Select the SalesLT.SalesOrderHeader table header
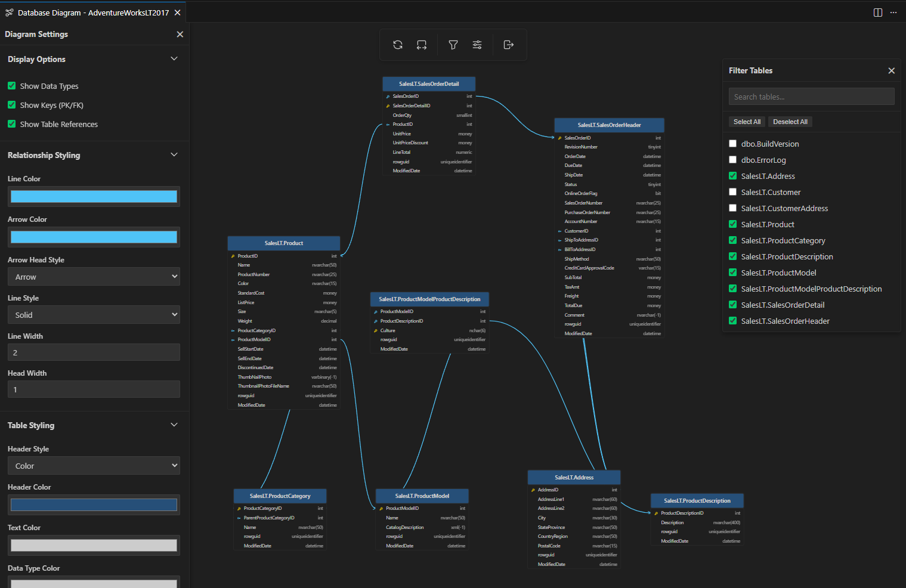The width and height of the screenshot is (906, 588). point(609,125)
